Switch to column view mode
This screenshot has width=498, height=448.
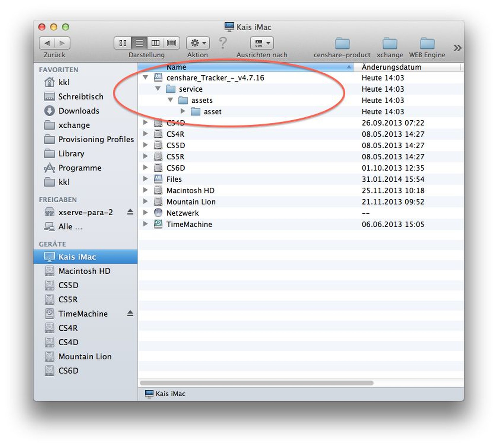(155, 43)
